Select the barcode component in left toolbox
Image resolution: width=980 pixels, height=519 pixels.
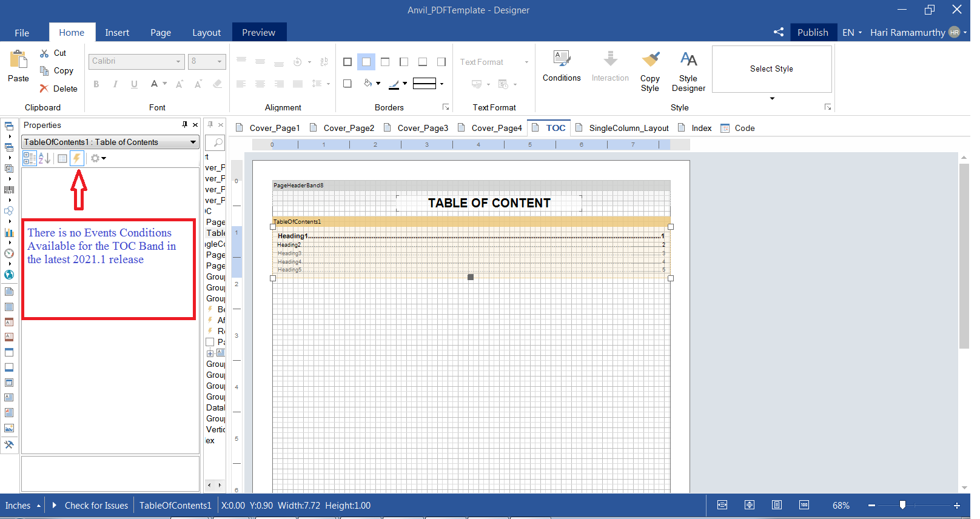point(9,190)
